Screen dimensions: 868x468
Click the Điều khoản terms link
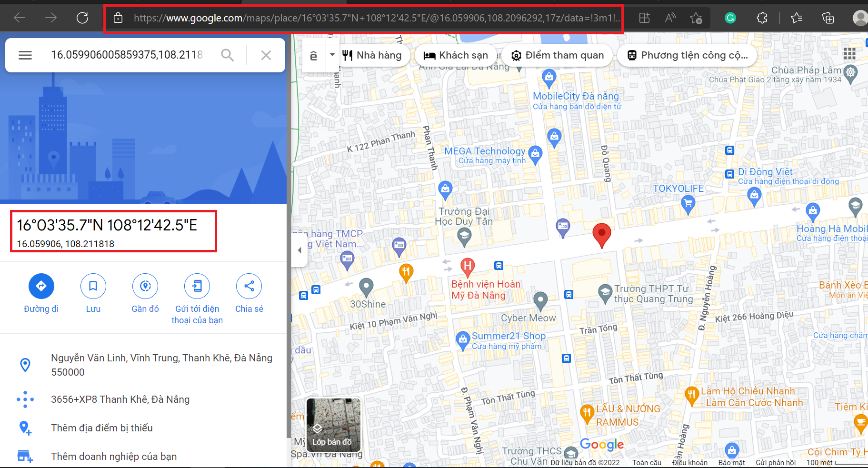689,462
